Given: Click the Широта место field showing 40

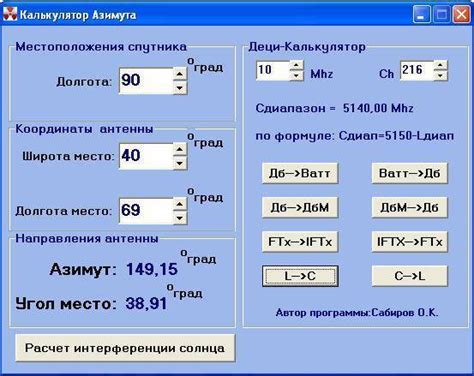Looking at the screenshot, I should click(x=146, y=156).
